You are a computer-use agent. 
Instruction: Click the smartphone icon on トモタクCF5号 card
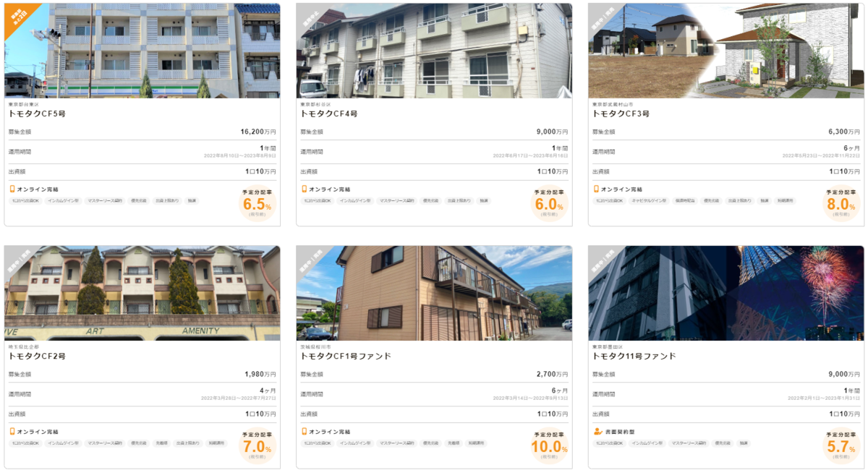tap(12, 189)
